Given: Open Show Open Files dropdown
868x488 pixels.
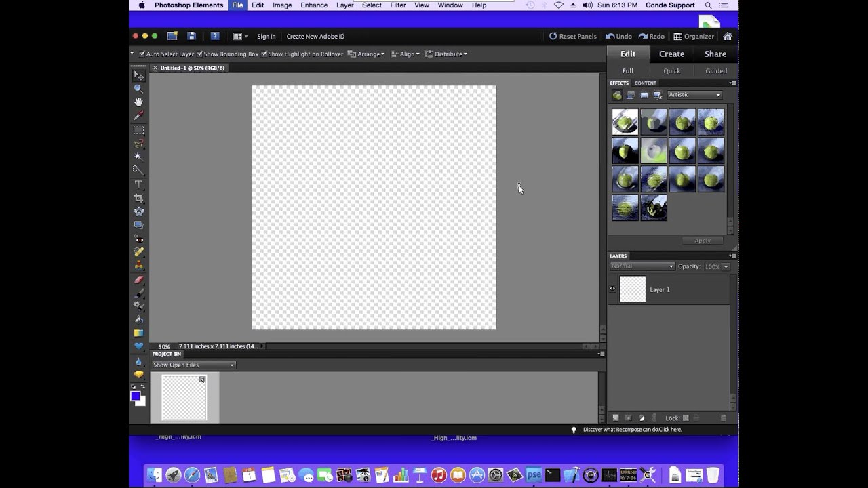Looking at the screenshot, I should (193, 365).
